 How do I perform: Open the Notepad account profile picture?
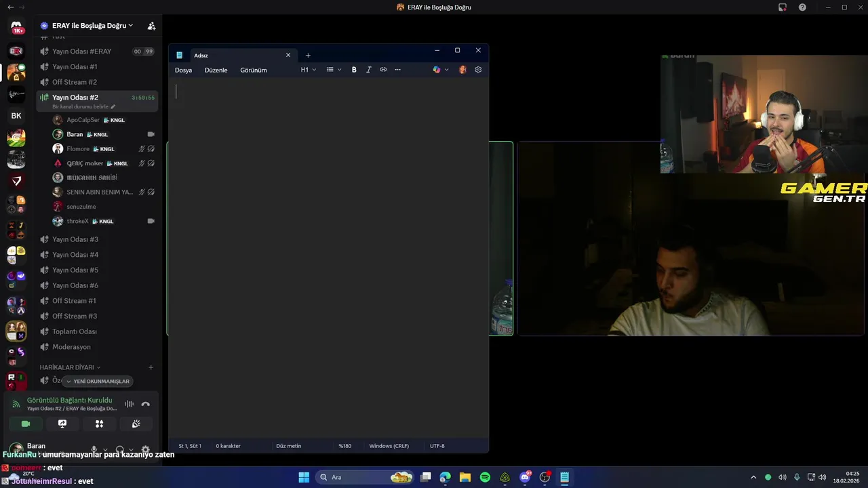pos(462,70)
